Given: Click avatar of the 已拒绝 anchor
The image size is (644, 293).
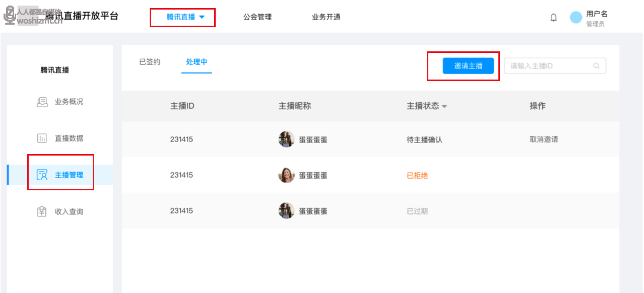Looking at the screenshot, I should pyautogui.click(x=286, y=175).
